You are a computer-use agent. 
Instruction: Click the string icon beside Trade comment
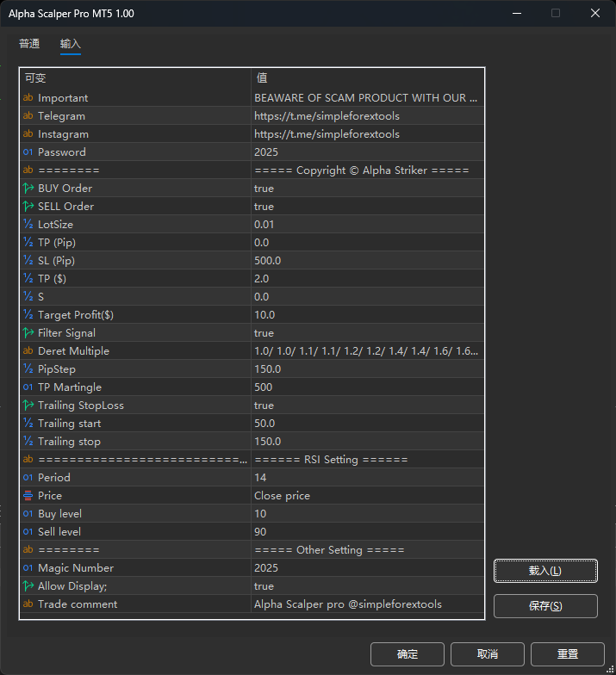28,604
